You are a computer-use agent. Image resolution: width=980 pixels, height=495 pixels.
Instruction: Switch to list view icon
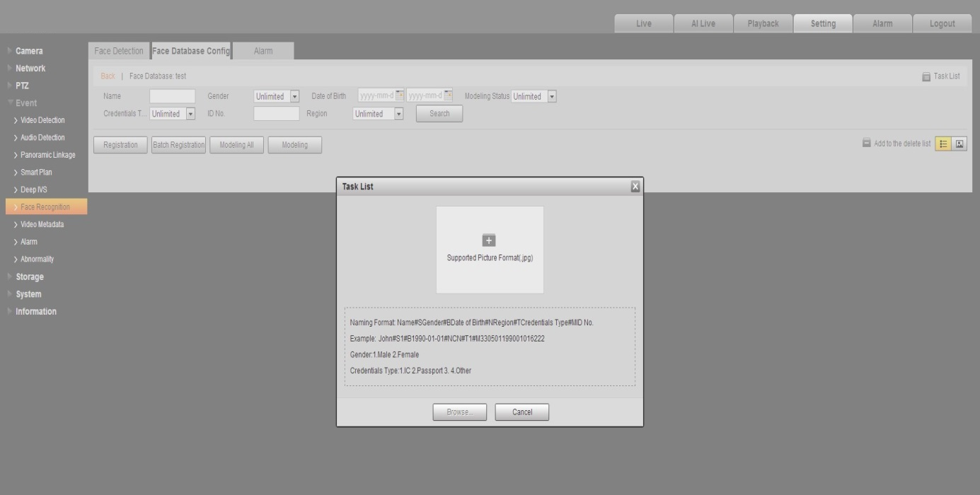[943, 144]
